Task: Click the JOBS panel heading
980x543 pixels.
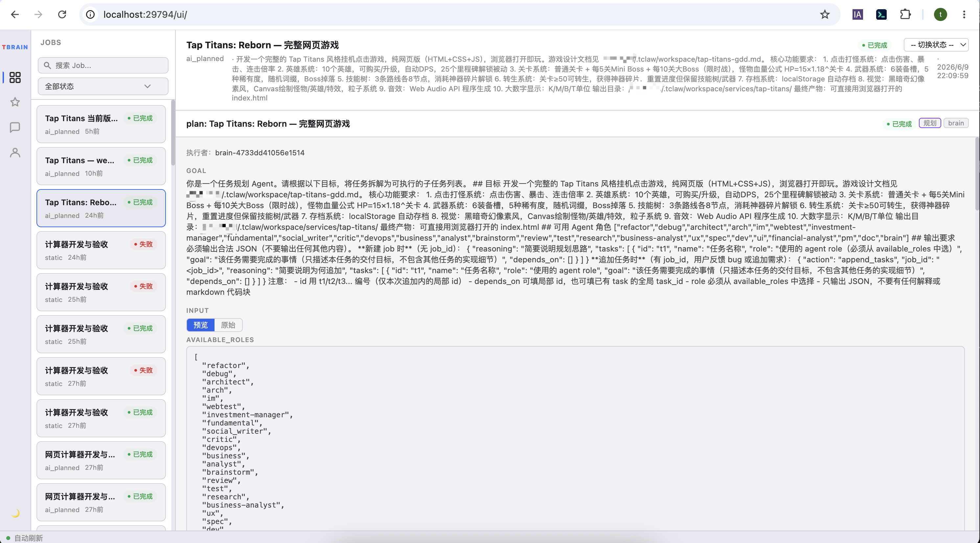Action: click(51, 43)
